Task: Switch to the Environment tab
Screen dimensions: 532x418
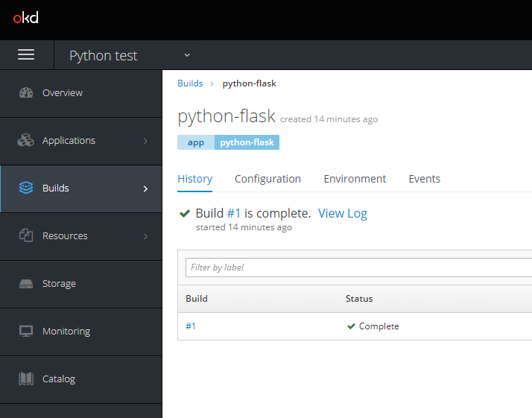Action: (355, 179)
